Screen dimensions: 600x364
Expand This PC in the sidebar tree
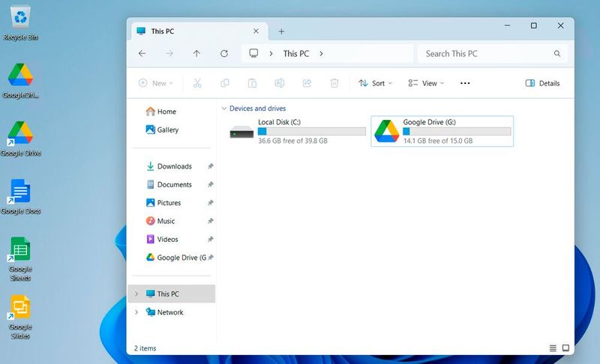pyautogui.click(x=136, y=294)
